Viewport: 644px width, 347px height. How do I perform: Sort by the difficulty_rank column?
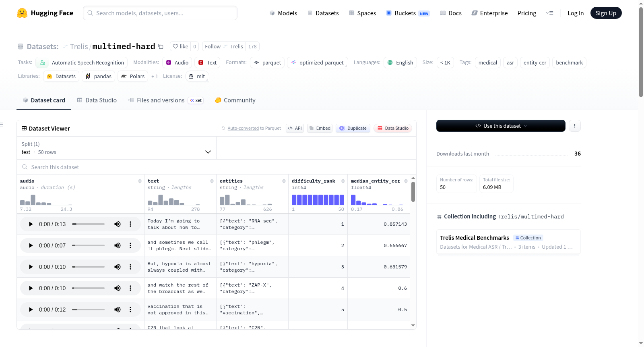click(x=343, y=181)
